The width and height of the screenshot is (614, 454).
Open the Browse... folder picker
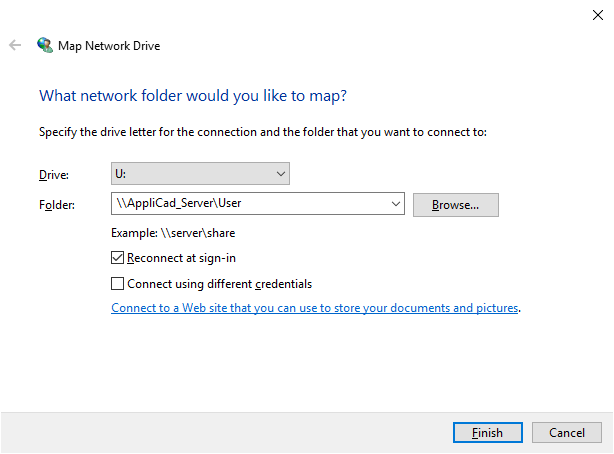[x=456, y=205]
